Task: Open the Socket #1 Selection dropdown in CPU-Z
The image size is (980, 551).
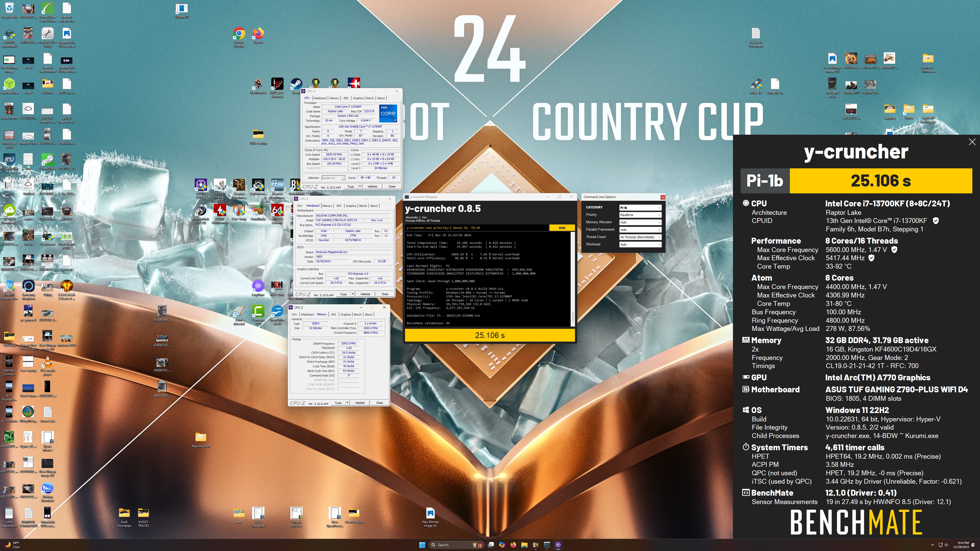Action: [x=333, y=178]
